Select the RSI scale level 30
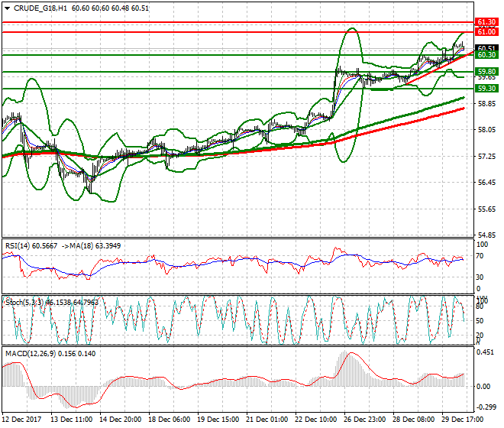The height and width of the screenshot is (428, 504). (480, 277)
